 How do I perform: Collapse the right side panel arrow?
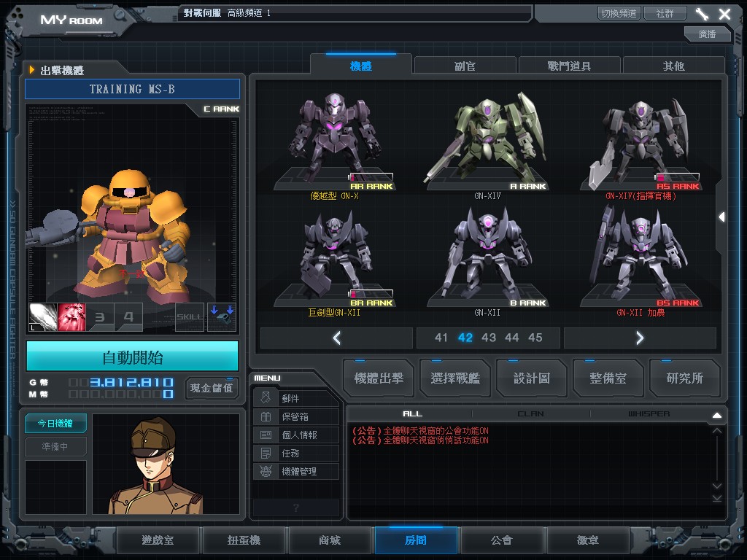tap(721, 217)
